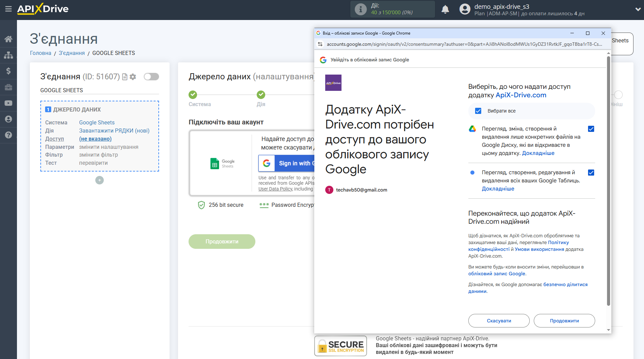Click the ApiX-Drive purple app logo in the popup

click(333, 83)
